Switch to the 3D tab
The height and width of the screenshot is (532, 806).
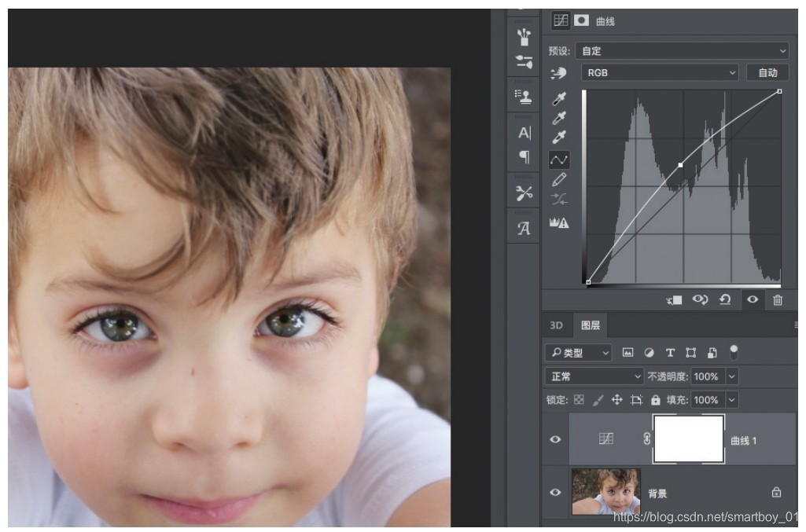click(x=556, y=325)
